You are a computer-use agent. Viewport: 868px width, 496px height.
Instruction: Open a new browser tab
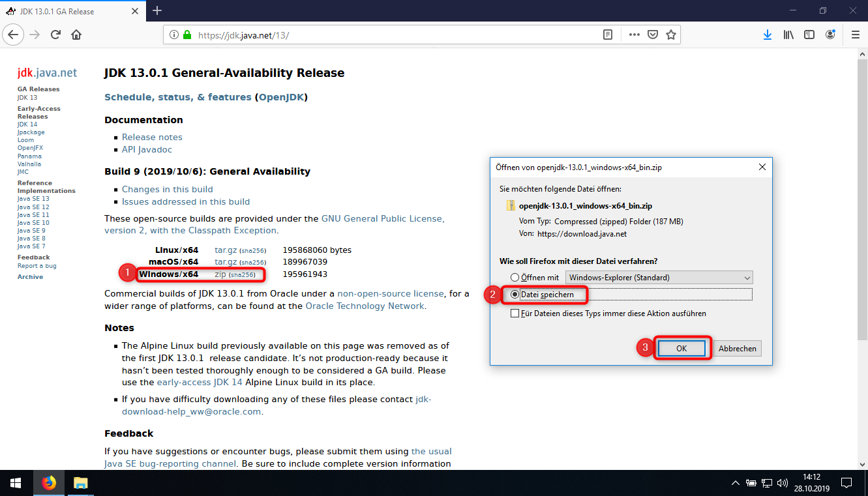(157, 10)
